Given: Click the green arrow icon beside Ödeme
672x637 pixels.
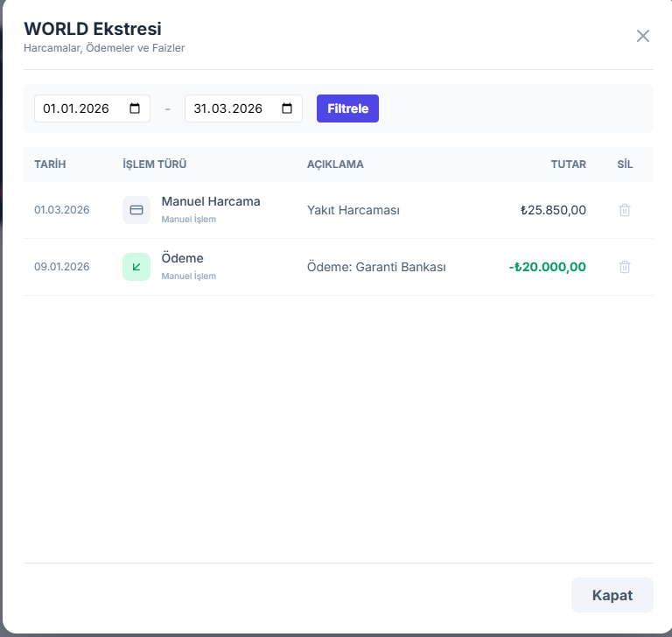Looking at the screenshot, I should (136, 267).
